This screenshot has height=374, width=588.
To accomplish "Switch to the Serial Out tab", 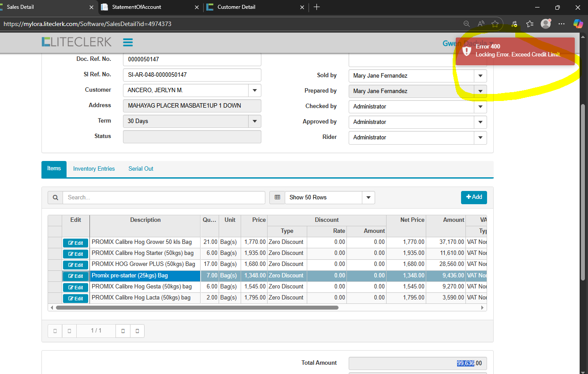I will pos(141,169).
